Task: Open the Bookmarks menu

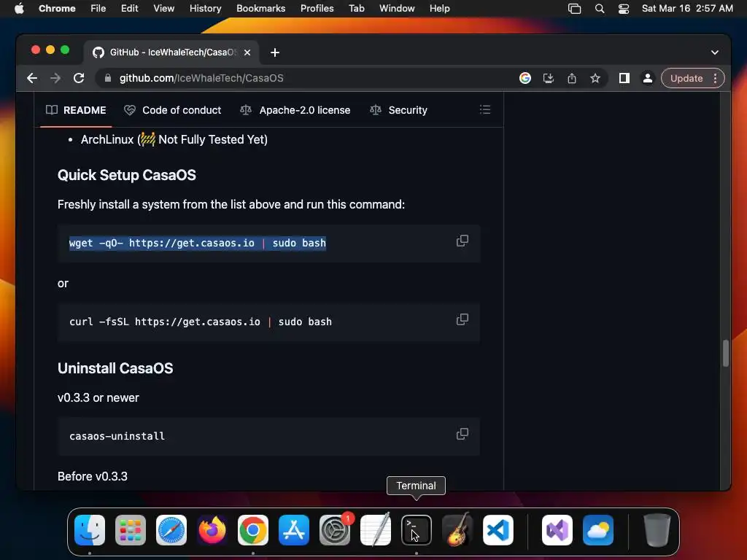Action: pyautogui.click(x=260, y=9)
